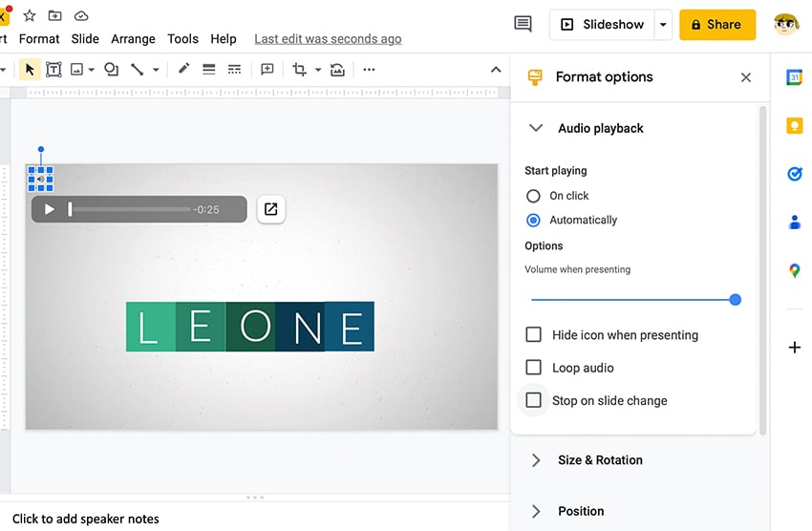
Task: Open the Slideshow dropdown arrow
Action: click(663, 25)
